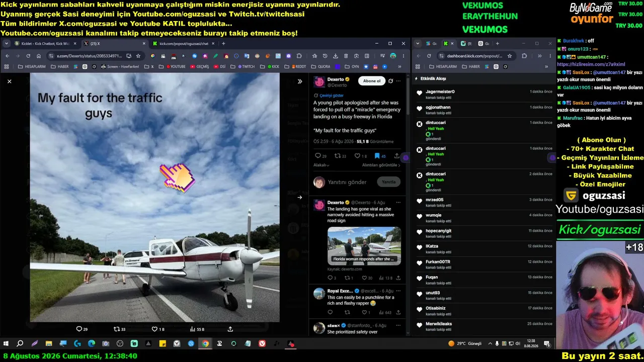The image size is (644, 362).
Task: Open Windows taskbar search
Action: pyautogui.click(x=20, y=344)
